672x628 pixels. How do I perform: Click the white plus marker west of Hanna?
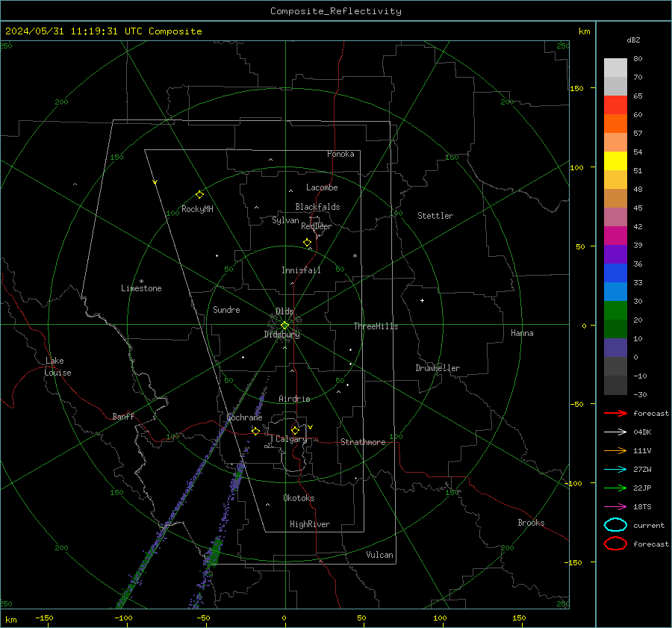click(422, 300)
